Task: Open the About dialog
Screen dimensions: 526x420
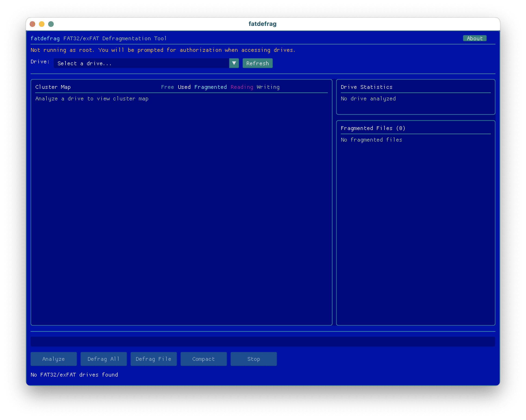Action: pos(475,38)
